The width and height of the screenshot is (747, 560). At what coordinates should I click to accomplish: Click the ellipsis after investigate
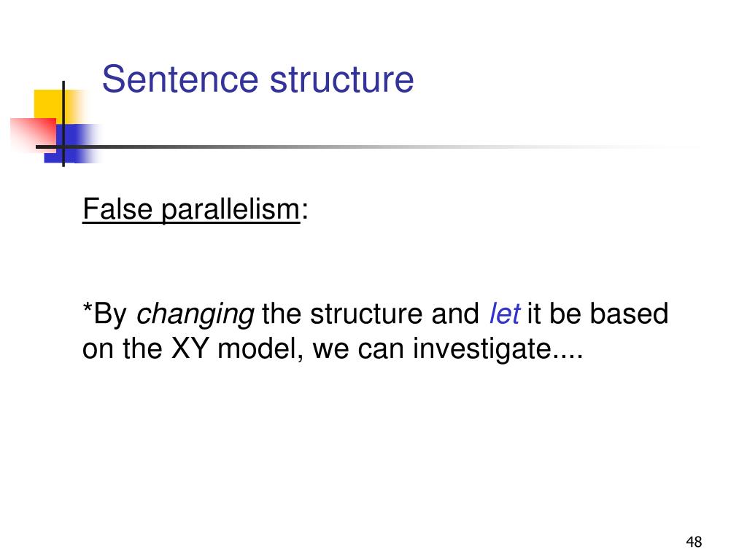pos(568,356)
